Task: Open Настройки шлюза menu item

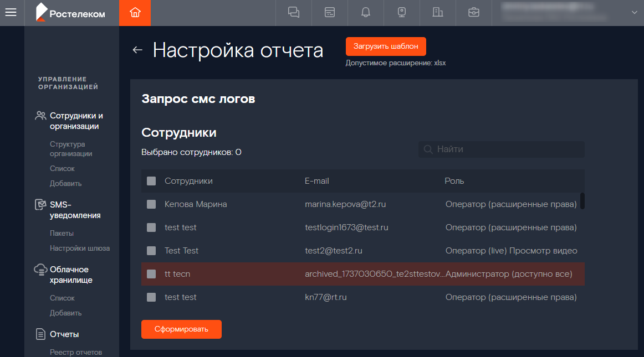Action: (x=80, y=248)
